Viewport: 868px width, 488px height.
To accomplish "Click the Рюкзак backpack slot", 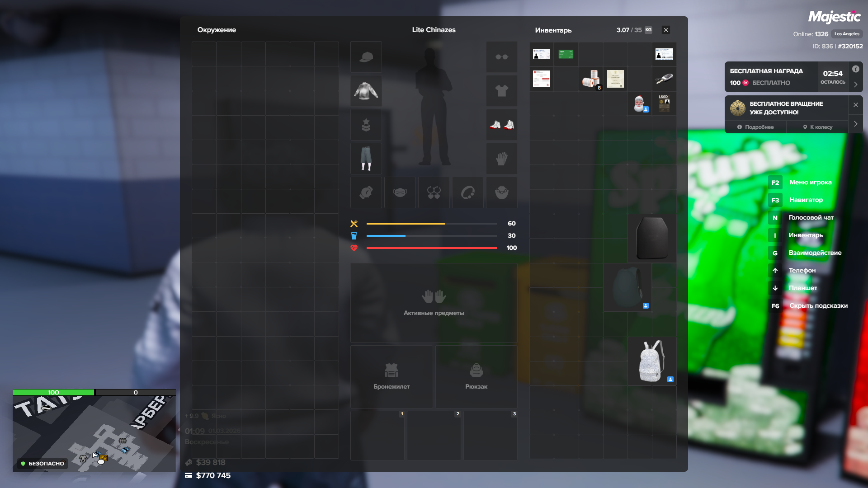I will [x=476, y=376].
